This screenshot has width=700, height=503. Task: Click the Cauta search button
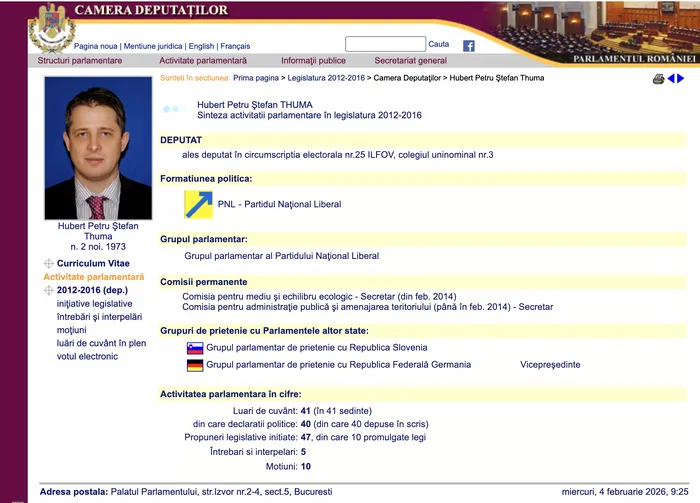coord(439,44)
